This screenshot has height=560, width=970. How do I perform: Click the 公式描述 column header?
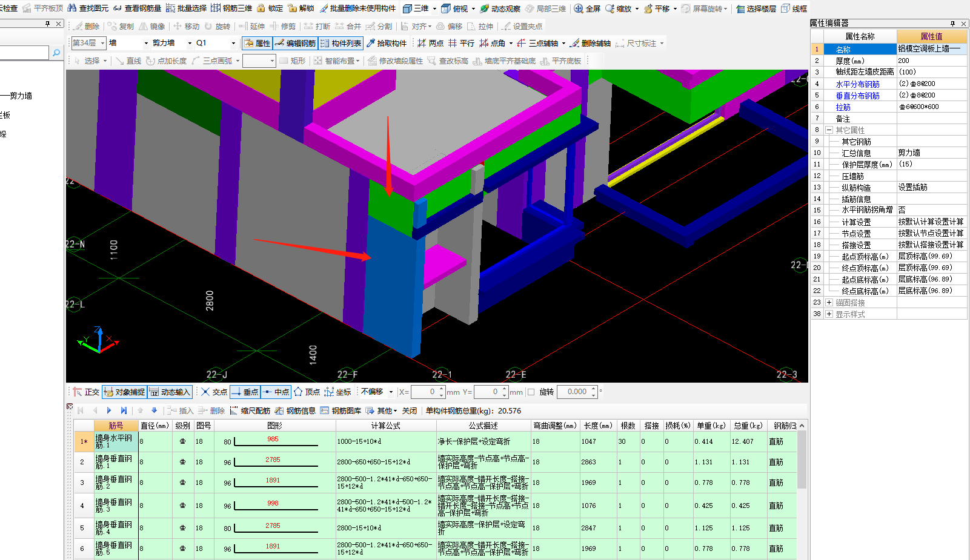click(483, 426)
